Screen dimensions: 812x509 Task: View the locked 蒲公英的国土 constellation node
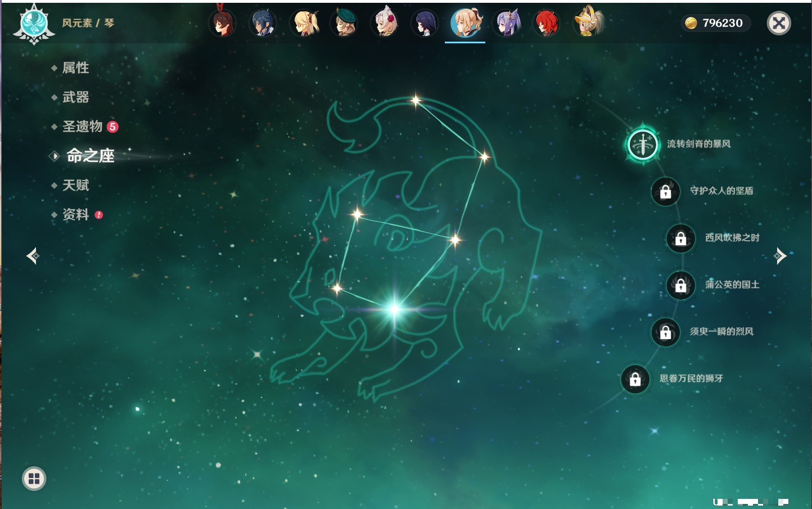click(681, 285)
